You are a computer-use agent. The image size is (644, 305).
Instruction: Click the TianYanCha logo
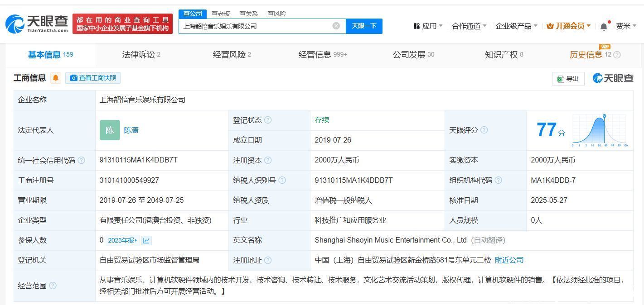click(x=37, y=24)
